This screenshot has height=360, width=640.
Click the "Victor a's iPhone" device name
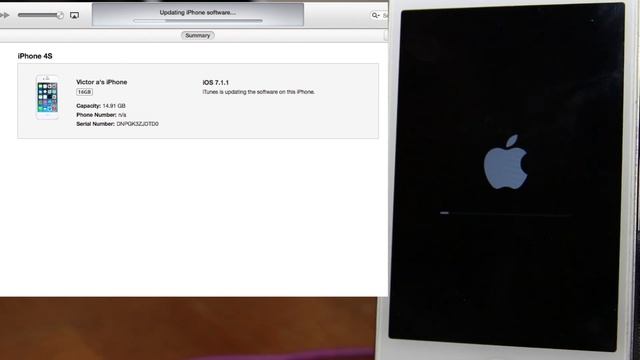102,82
